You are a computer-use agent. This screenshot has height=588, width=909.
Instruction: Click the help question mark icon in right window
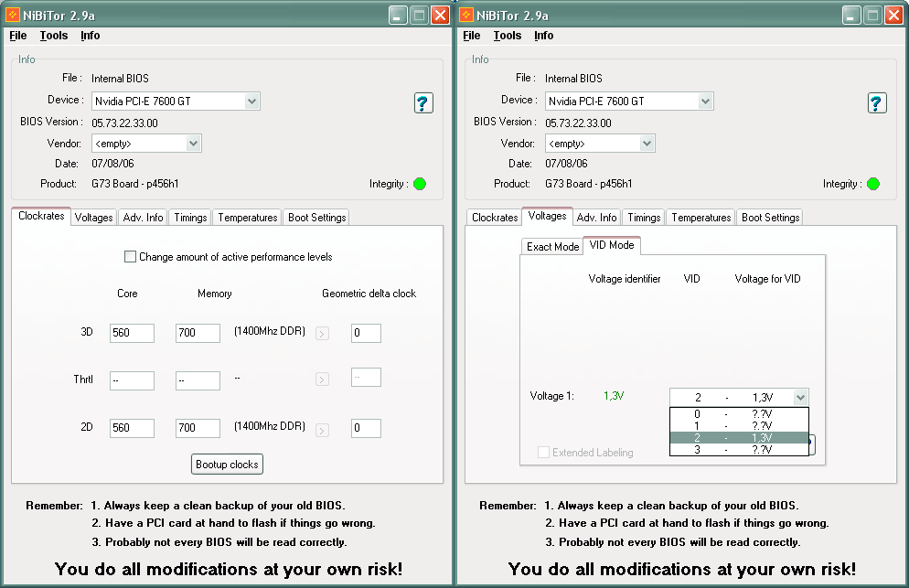click(x=876, y=103)
